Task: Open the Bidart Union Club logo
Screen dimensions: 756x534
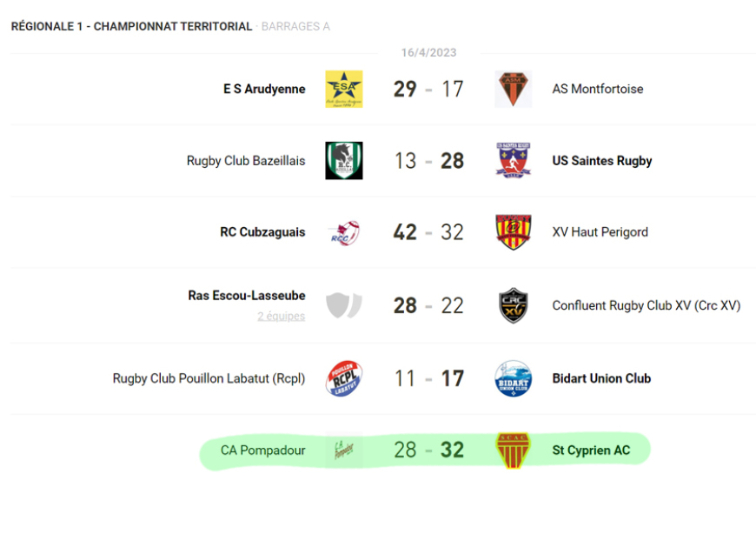Action: tap(513, 378)
